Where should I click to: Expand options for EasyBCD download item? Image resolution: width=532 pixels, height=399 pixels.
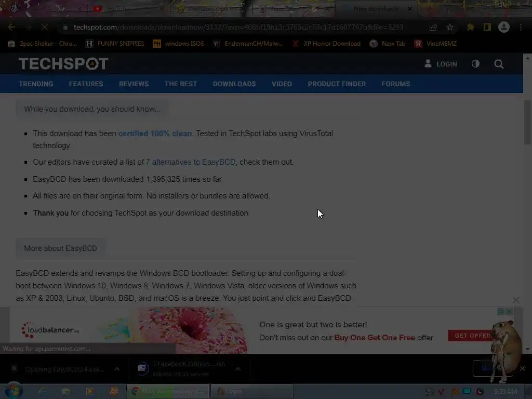tap(117, 369)
